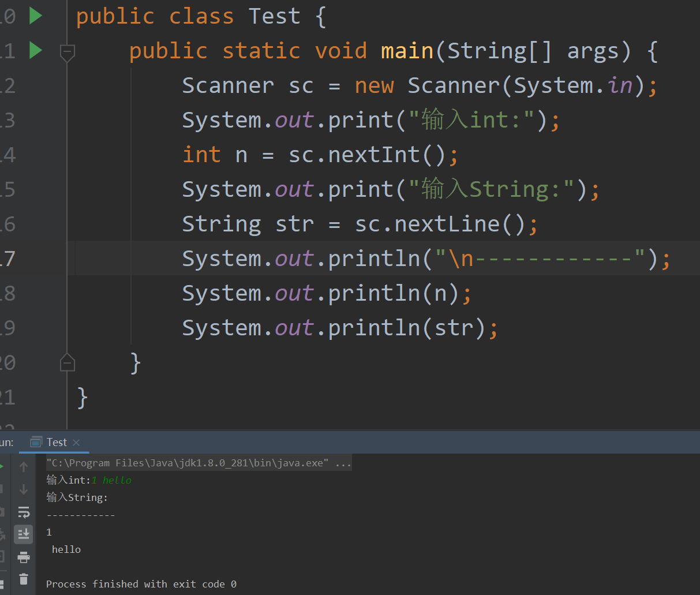
Task: Disable Scroll to the End option
Action: coord(23,534)
